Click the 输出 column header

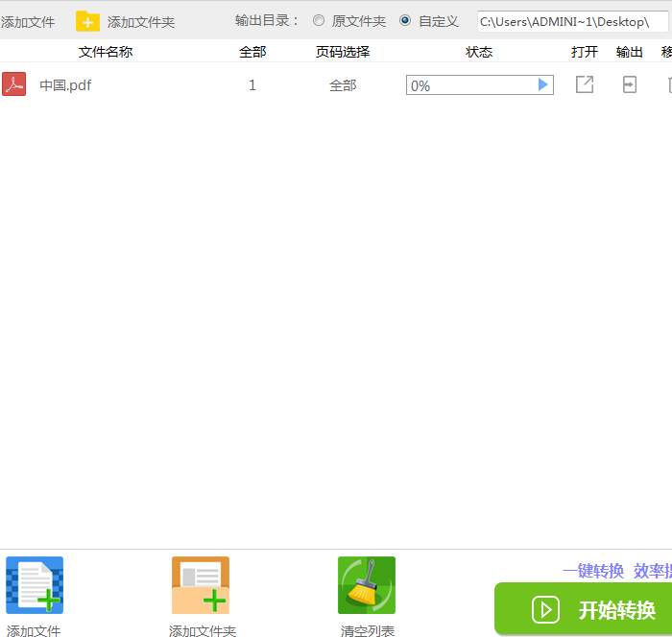630,52
